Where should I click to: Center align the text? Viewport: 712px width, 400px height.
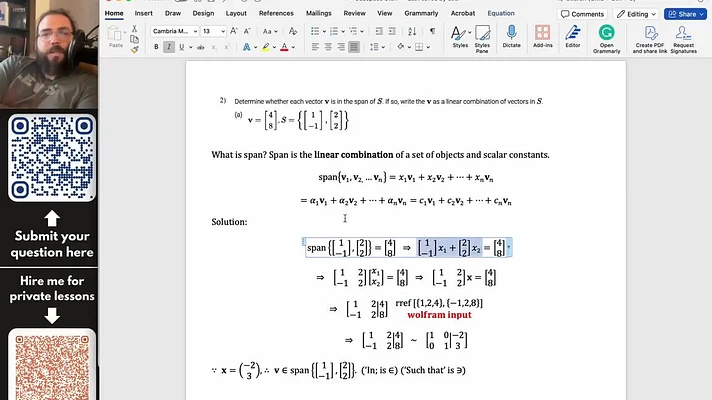(x=328, y=47)
